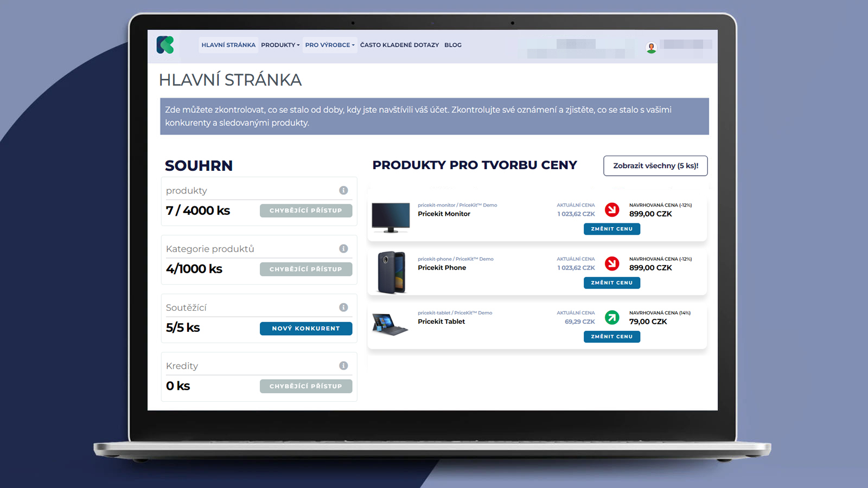Click Chybějící přístup in Kategorie produktů card
The height and width of the screenshot is (488, 868).
306,269
